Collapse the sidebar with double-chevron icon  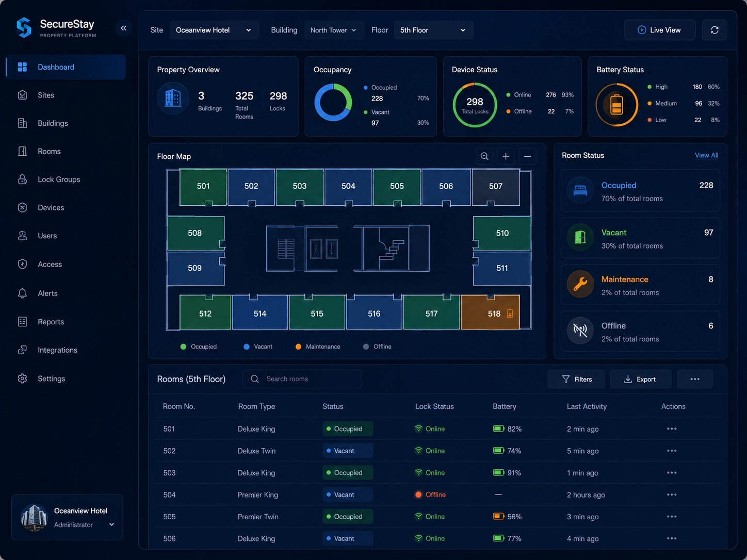123,28
